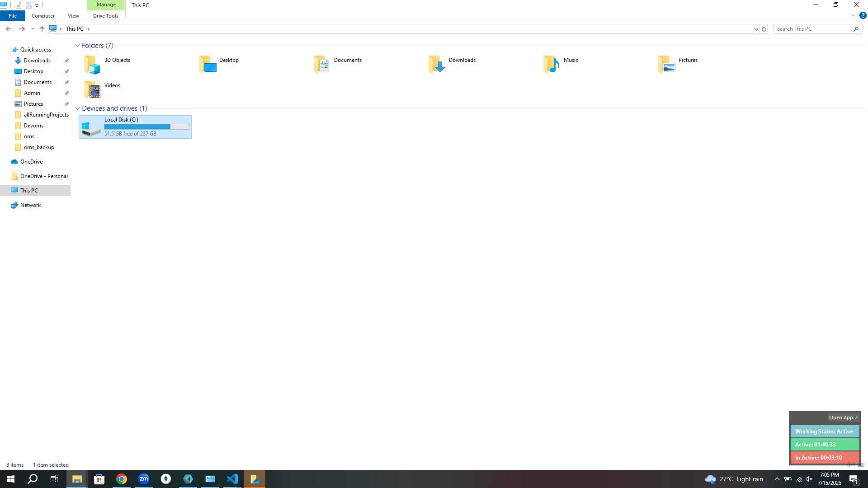
Task: Open the View ribbon tab
Action: pos(73,16)
